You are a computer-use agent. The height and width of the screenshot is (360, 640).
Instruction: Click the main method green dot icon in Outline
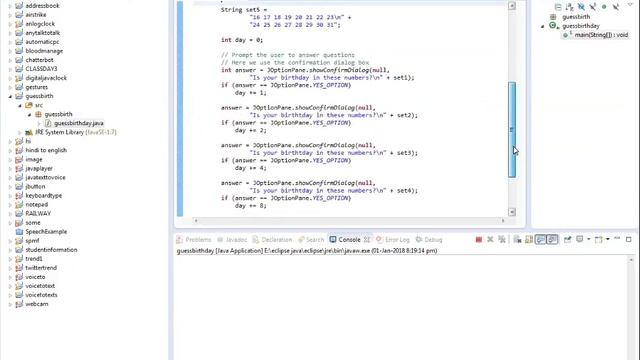click(566, 35)
